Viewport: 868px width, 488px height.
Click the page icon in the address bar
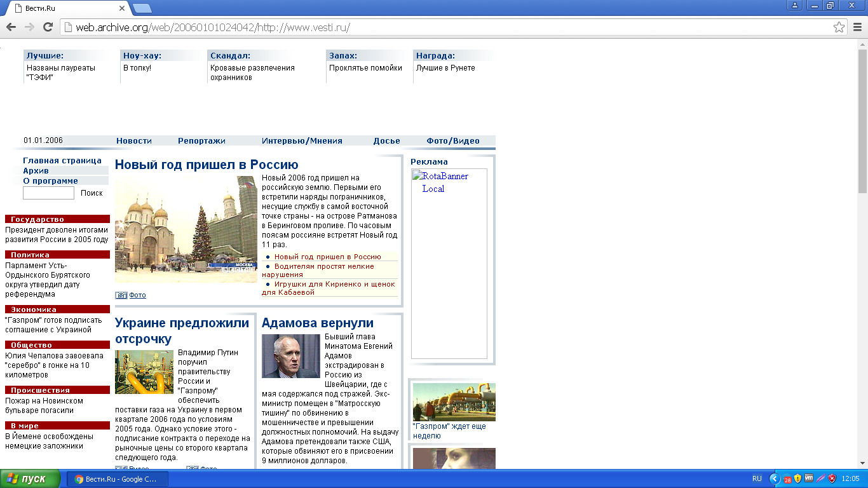point(67,27)
